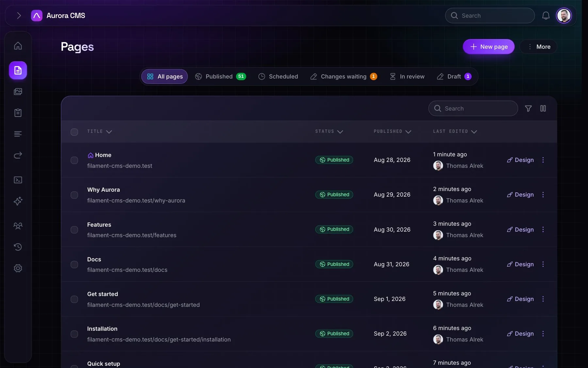The image size is (588, 368).
Task: Toggle table columns icon
Action: click(543, 108)
